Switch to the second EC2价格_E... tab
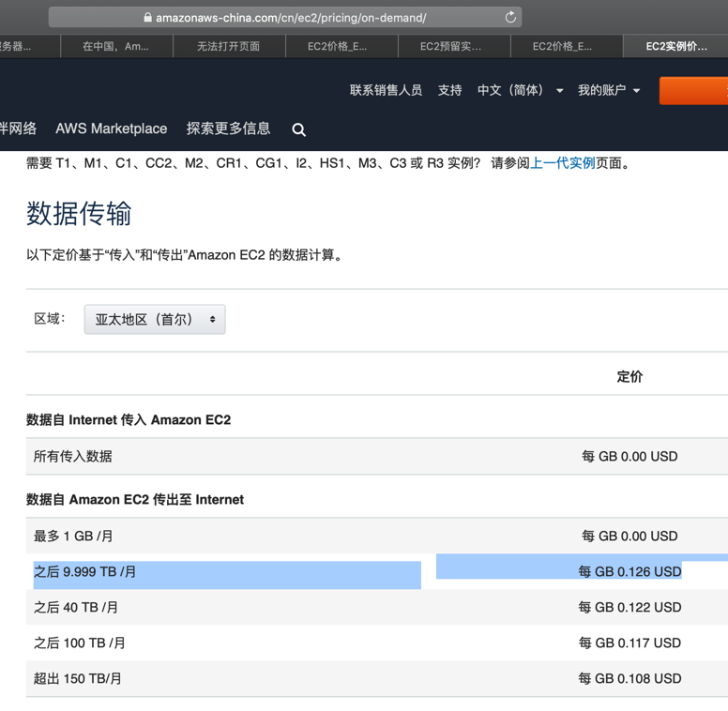 tap(566, 46)
